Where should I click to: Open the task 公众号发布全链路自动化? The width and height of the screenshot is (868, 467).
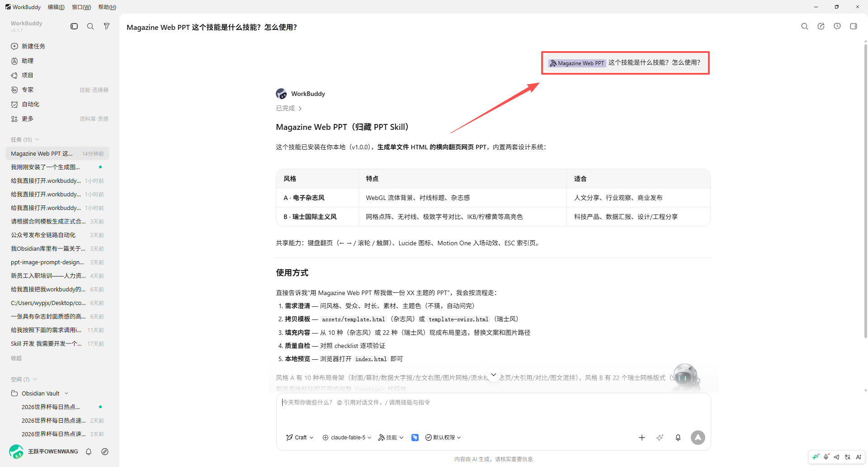(x=57, y=235)
